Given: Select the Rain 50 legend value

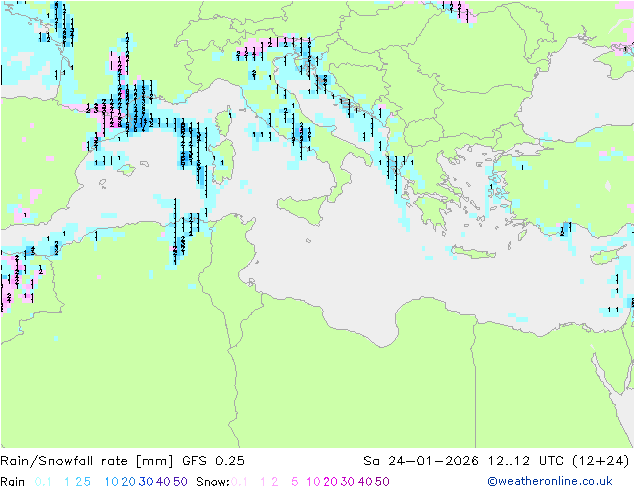Looking at the screenshot, I should click(x=180, y=482).
